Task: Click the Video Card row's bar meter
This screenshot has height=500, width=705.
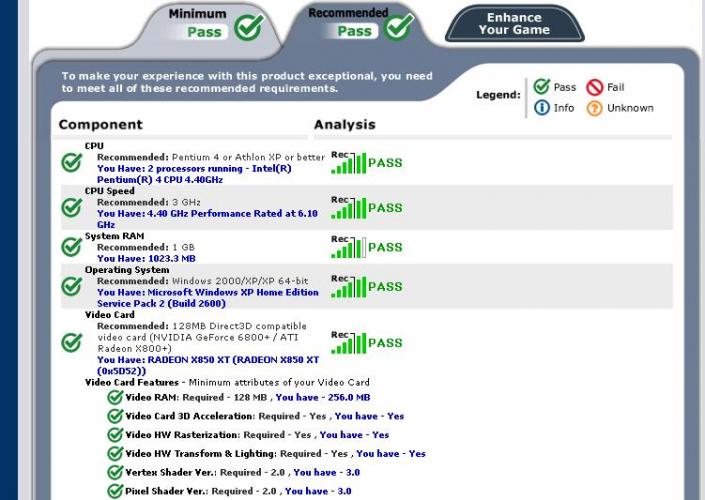Action: coord(349,343)
